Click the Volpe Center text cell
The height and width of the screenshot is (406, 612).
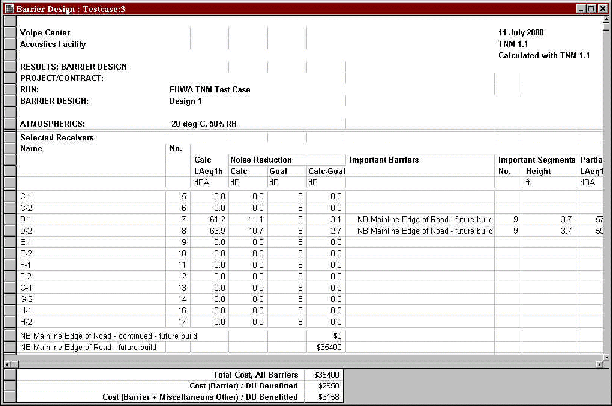(45, 32)
